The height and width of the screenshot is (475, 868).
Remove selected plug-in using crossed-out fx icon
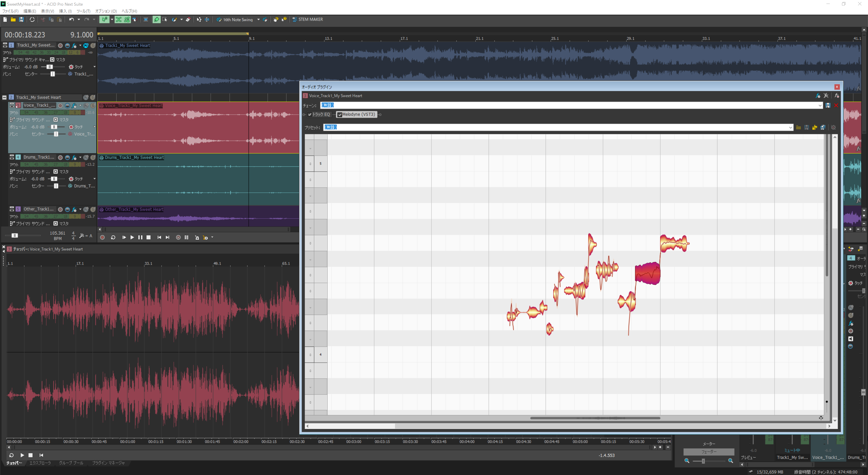(826, 96)
